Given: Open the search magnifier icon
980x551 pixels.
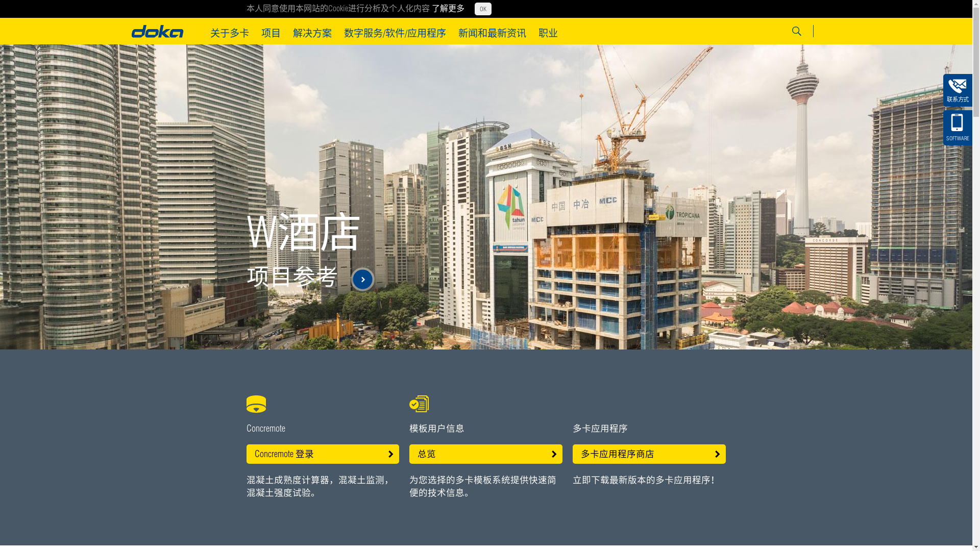Looking at the screenshot, I should click(796, 31).
